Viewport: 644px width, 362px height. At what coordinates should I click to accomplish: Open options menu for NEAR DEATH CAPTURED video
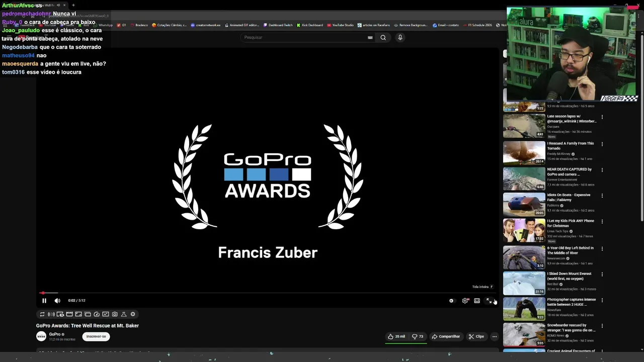tap(602, 170)
